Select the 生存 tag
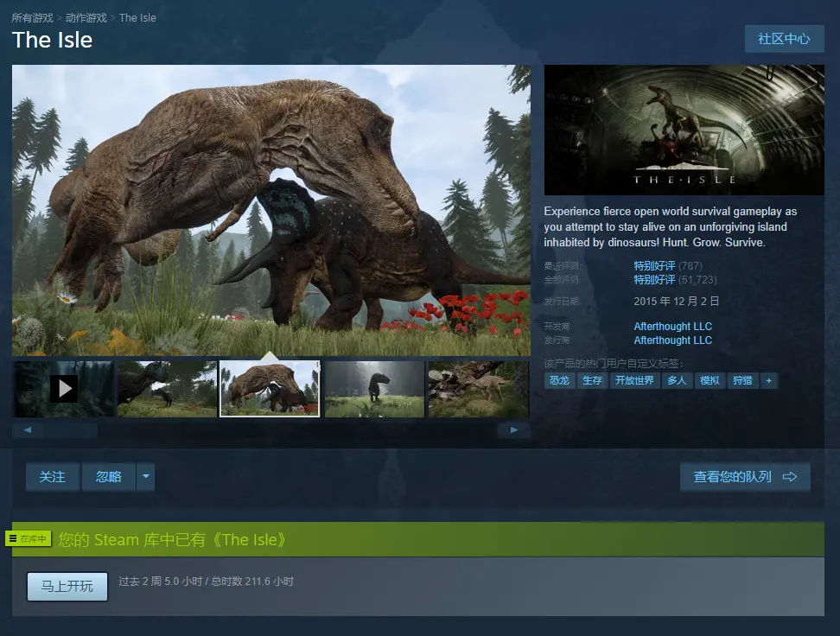This screenshot has height=636, width=840. click(592, 380)
